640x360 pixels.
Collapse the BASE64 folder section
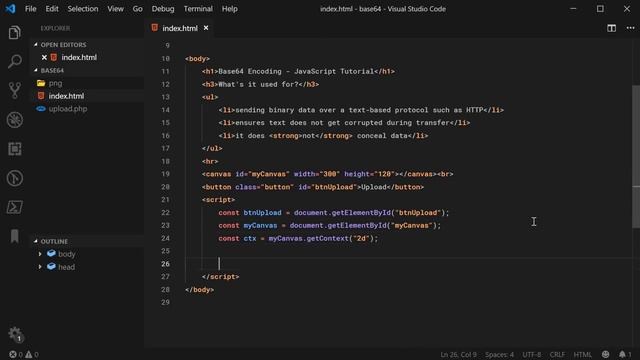tap(36, 70)
